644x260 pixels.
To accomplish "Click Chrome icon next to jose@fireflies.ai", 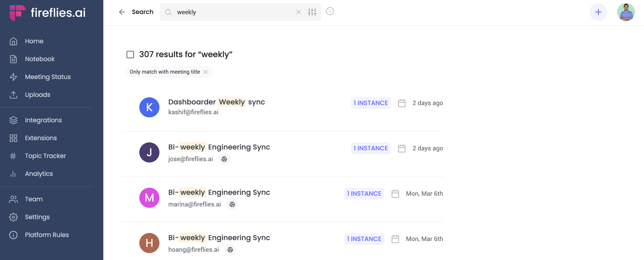I will tap(224, 159).
